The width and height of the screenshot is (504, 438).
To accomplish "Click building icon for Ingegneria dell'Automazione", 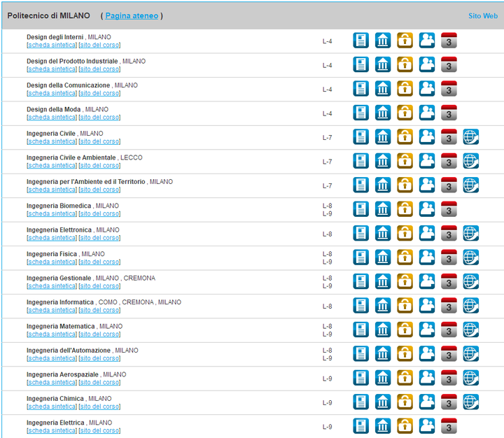I will click(x=383, y=354).
